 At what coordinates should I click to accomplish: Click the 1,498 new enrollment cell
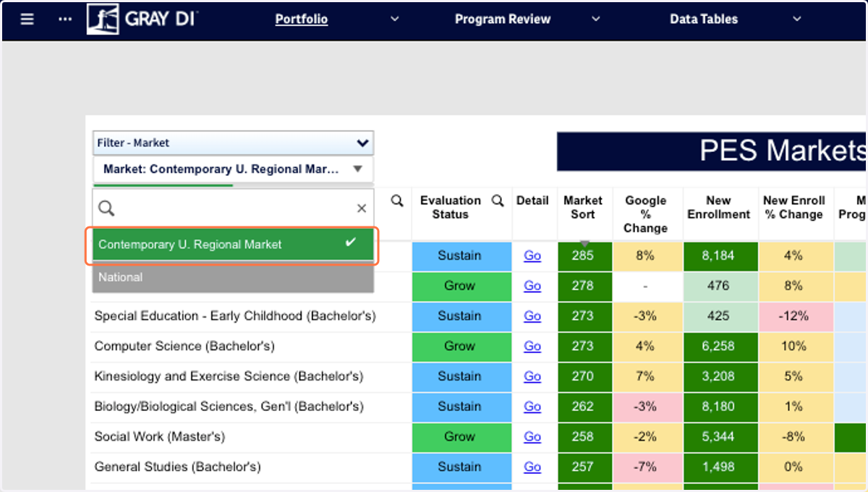pos(719,467)
